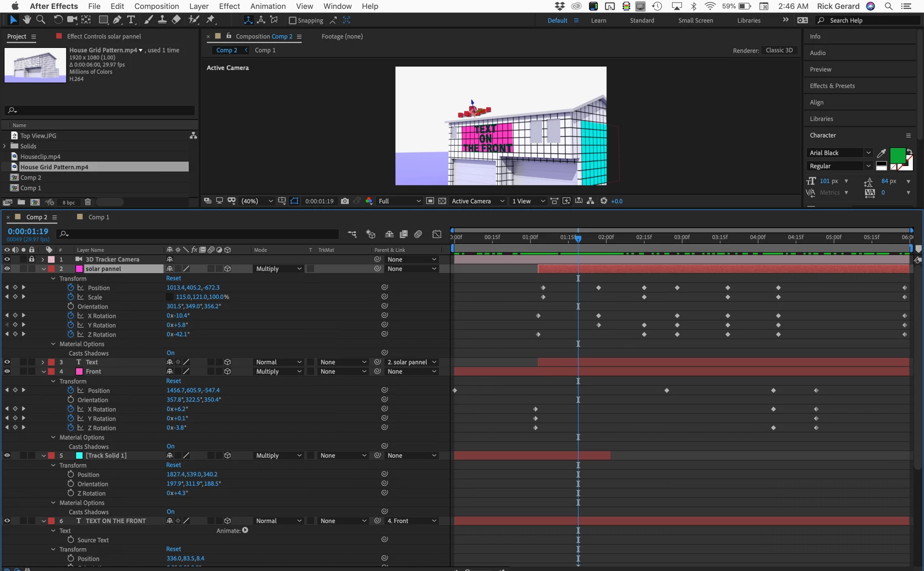Click the Draft 3D icon in timeline
The image size is (924, 571).
point(371,234)
